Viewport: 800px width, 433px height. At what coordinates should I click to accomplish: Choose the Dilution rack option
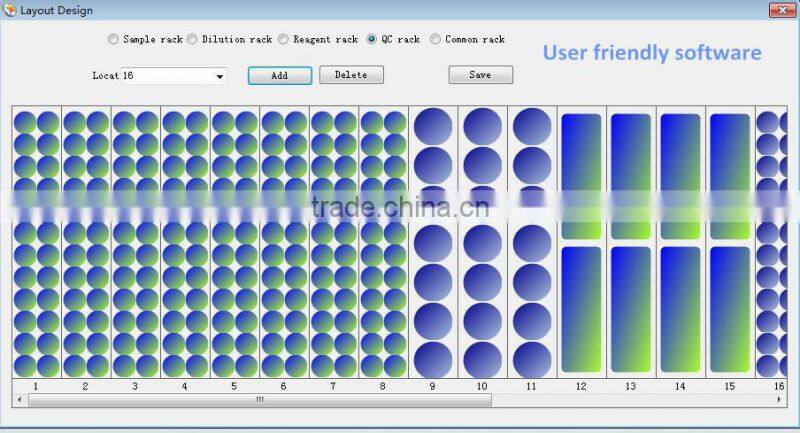pos(192,40)
